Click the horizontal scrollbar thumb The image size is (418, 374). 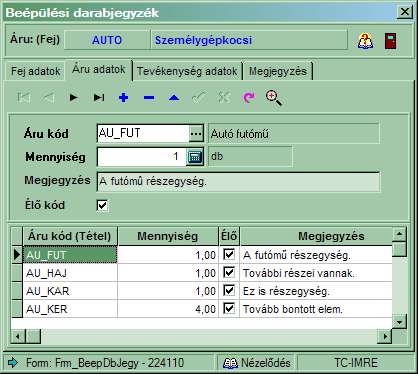pos(33,336)
